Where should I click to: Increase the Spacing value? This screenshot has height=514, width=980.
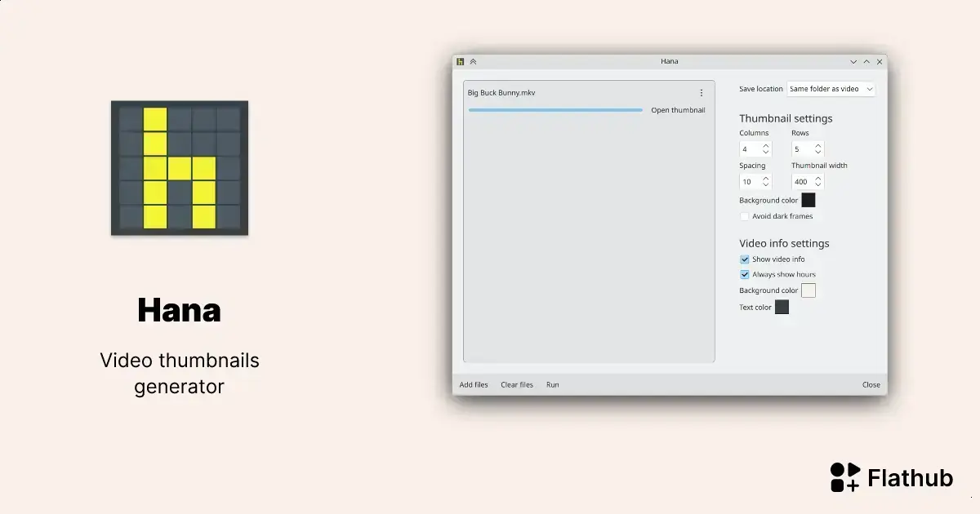tap(765, 179)
